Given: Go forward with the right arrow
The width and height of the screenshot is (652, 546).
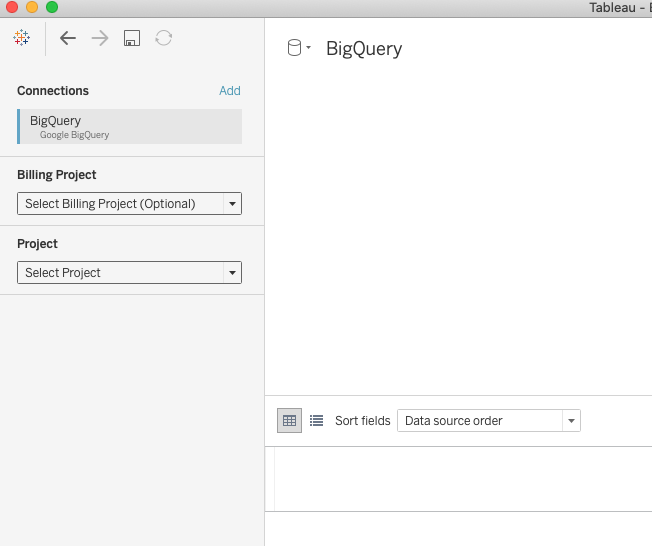Looking at the screenshot, I should (x=100, y=38).
